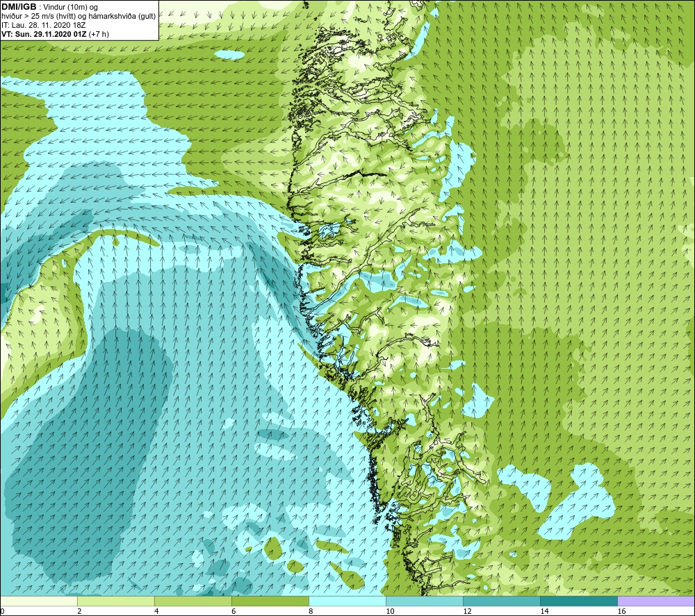Click the 2–4 m/s light green swatch
695x616 pixels.
tap(116, 601)
